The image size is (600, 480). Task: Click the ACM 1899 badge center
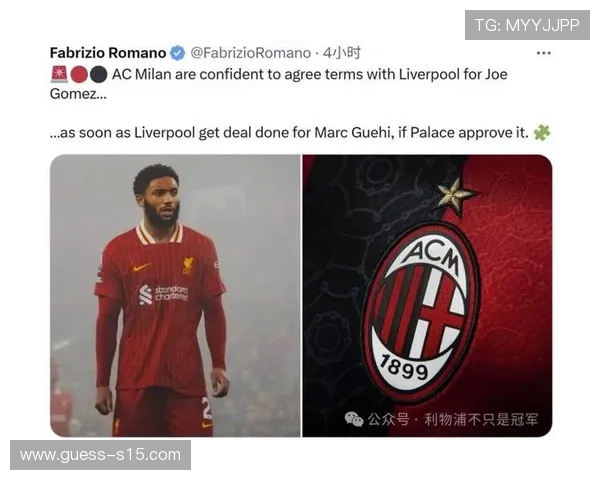pyautogui.click(x=421, y=311)
